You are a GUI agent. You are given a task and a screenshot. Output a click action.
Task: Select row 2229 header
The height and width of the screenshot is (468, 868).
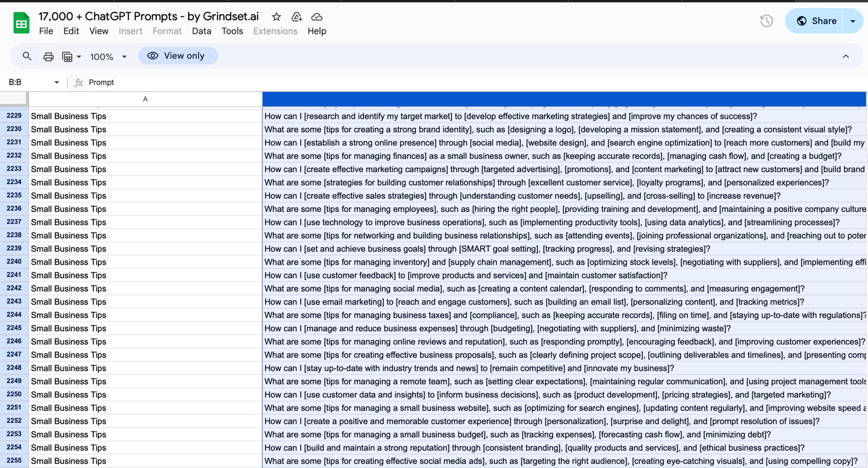pos(14,116)
